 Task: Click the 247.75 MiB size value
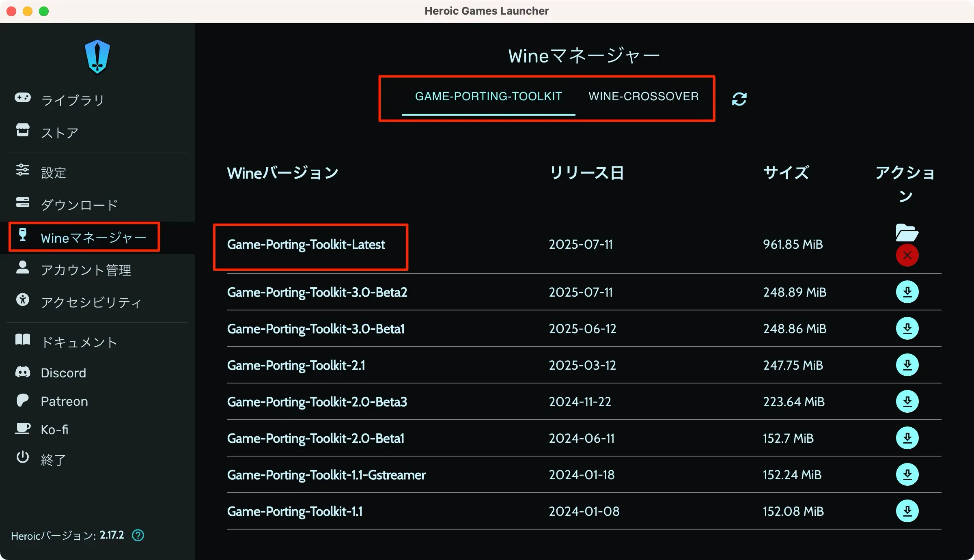coord(793,365)
